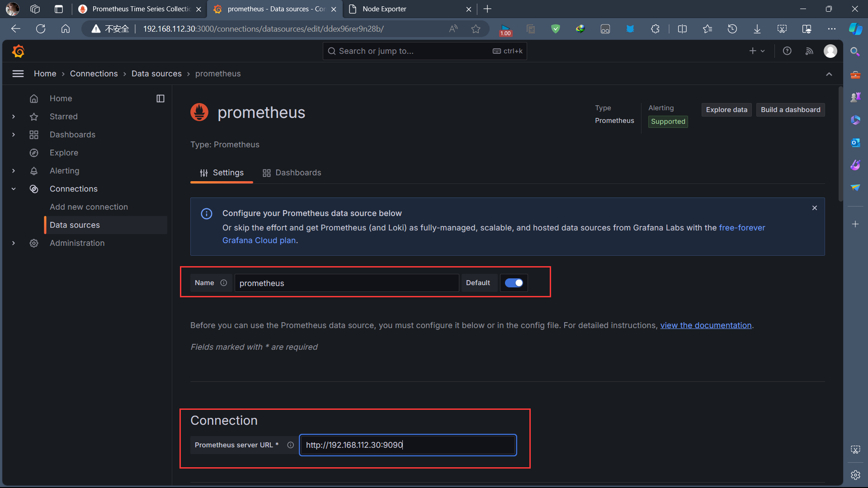Viewport: 868px width, 488px height.
Task: Dismiss the Prometheus configuration info banner
Action: tap(815, 208)
